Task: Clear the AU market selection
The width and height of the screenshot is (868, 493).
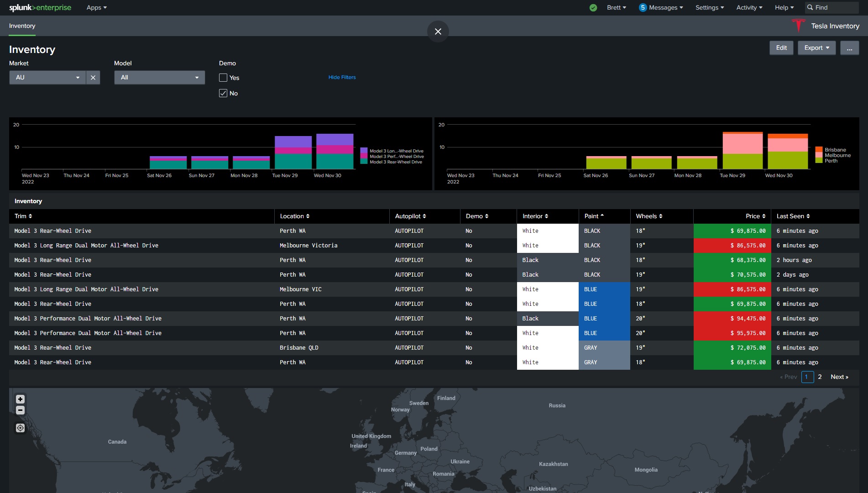Action: click(x=93, y=78)
